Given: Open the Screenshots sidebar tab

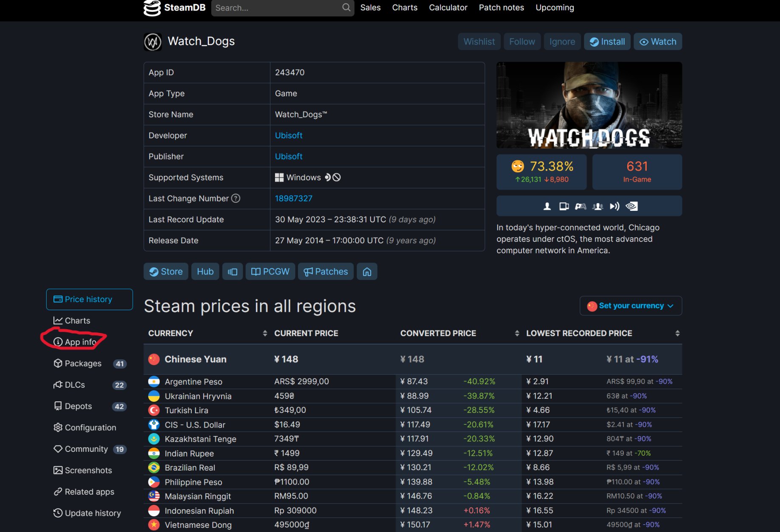Looking at the screenshot, I should pyautogui.click(x=90, y=470).
